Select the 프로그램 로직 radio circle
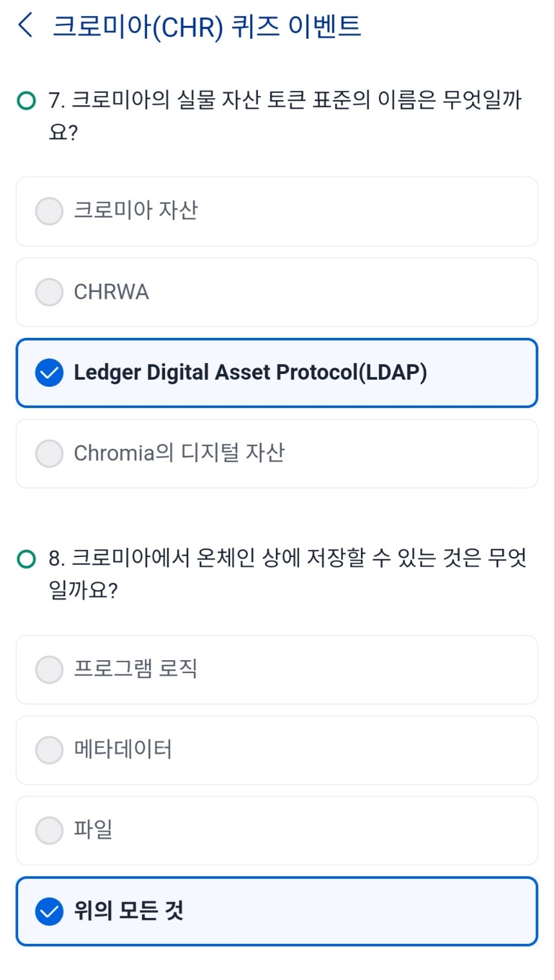Viewport: 555px width, 980px height. (50, 670)
